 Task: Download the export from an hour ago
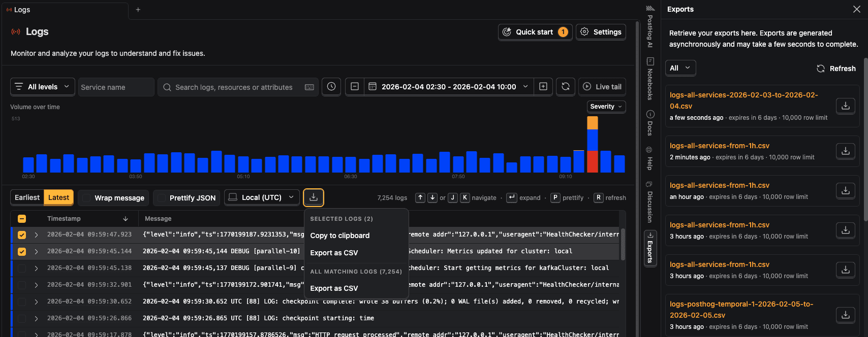coord(846,191)
